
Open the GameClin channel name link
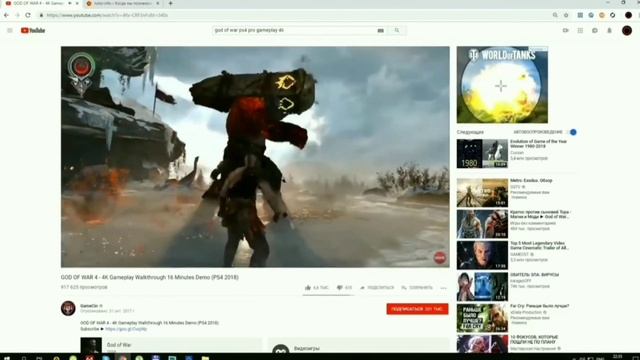point(90,306)
